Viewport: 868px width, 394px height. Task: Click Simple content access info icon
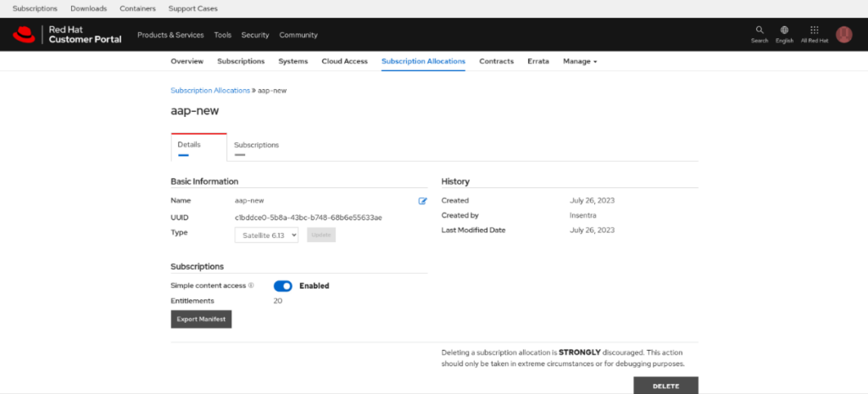point(251,286)
